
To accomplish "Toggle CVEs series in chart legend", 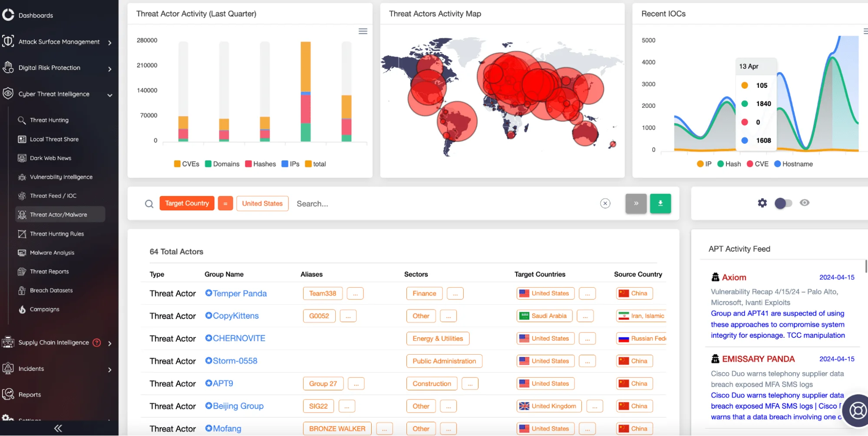I will (x=187, y=164).
